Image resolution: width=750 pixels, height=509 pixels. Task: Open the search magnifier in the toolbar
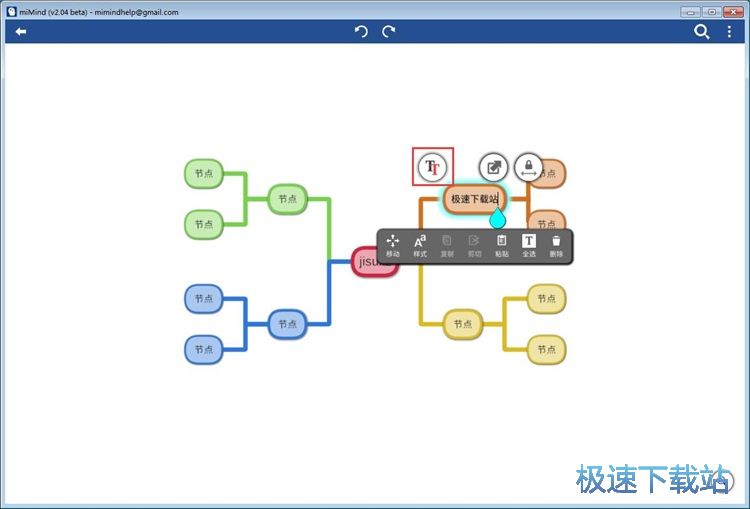coord(701,32)
